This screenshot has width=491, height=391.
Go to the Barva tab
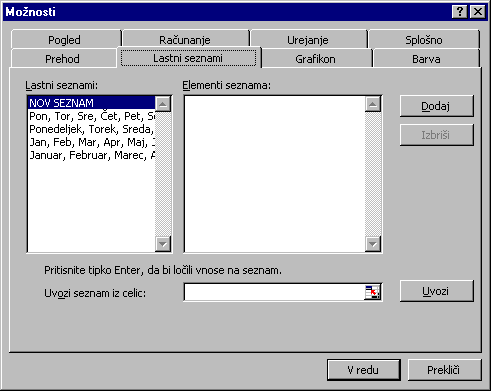tap(426, 59)
